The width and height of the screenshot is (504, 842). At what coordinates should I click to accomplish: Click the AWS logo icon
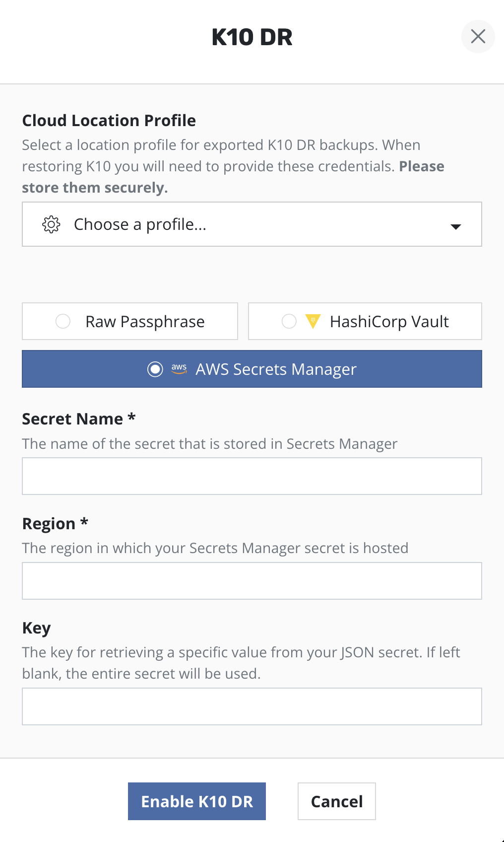point(179,369)
